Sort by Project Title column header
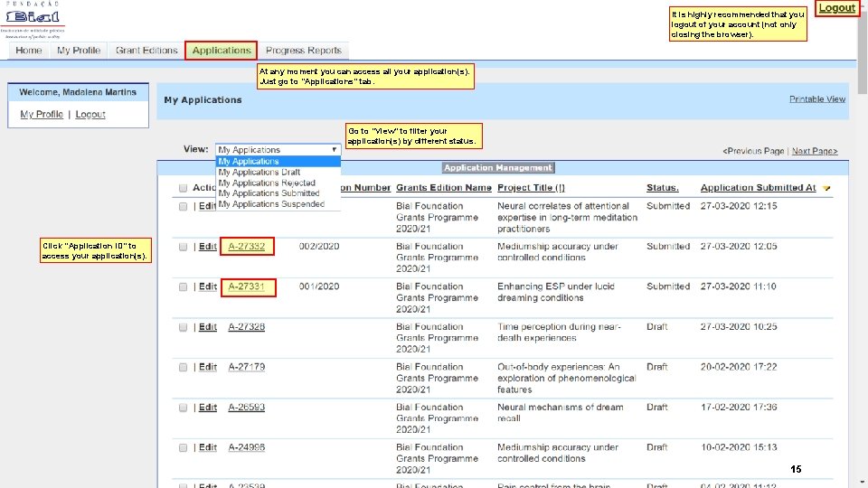 point(531,188)
